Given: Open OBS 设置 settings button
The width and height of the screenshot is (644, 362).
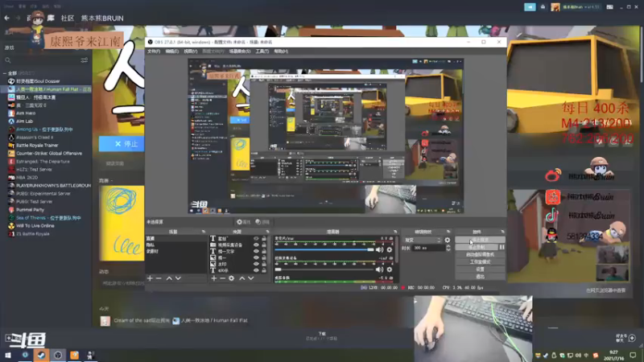Looking at the screenshot, I should 480,269.
